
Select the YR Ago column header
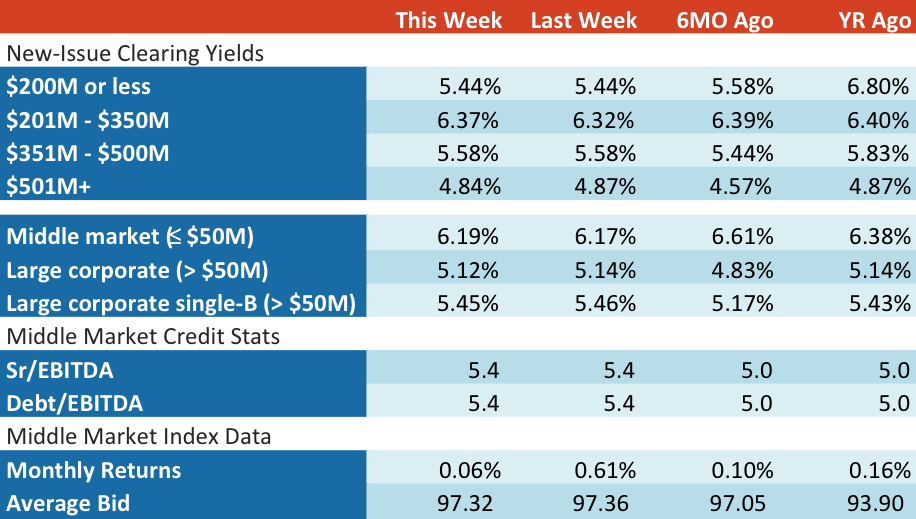click(875, 20)
